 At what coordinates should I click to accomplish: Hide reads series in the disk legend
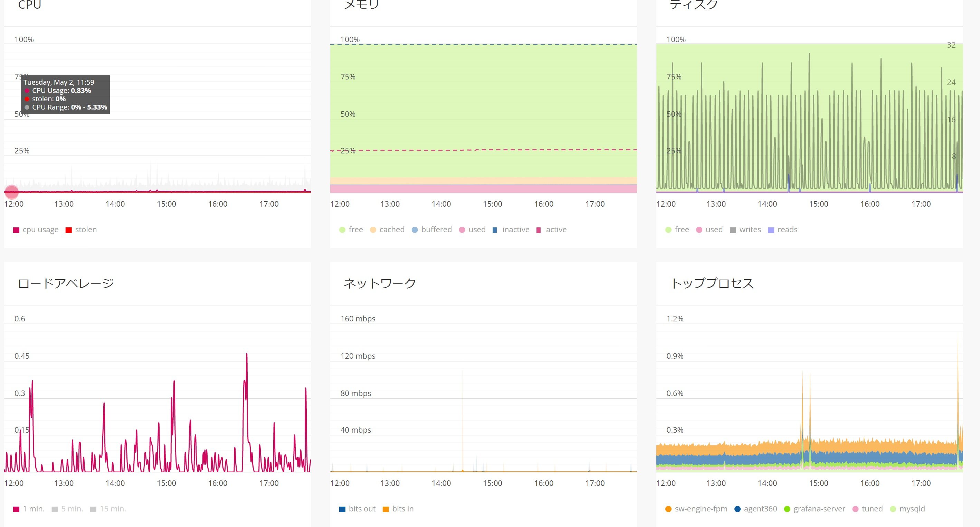coord(782,230)
